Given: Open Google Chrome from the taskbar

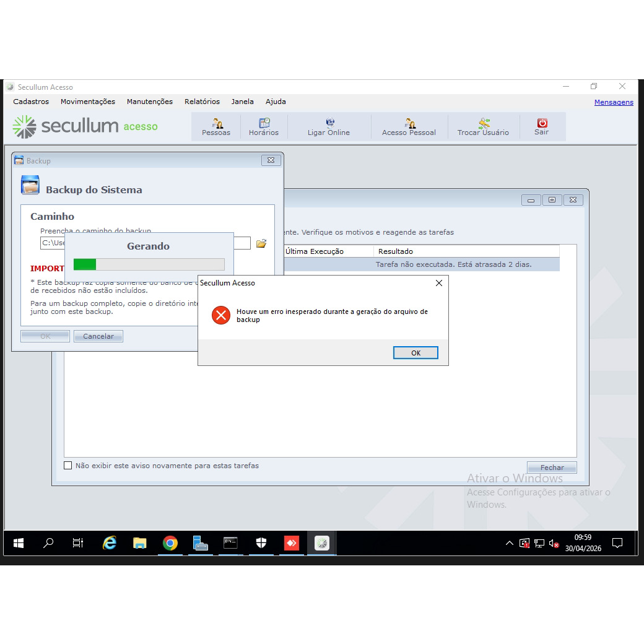Looking at the screenshot, I should 170,544.
